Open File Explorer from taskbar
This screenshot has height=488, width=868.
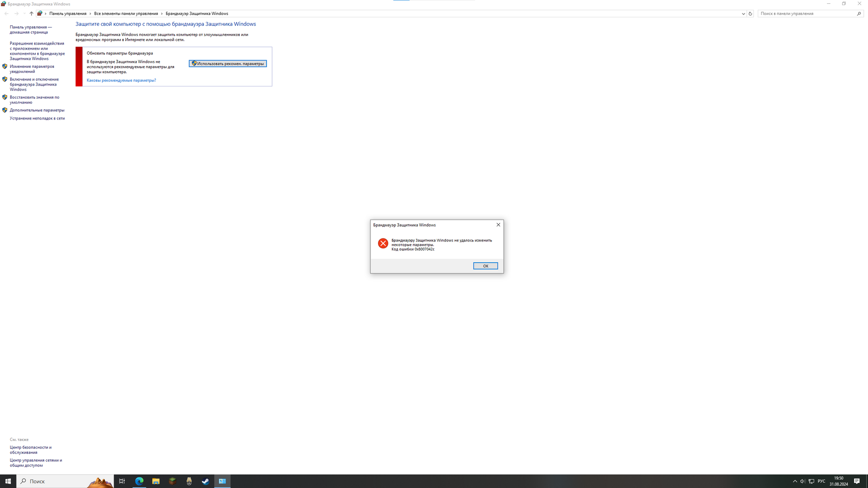click(x=156, y=481)
